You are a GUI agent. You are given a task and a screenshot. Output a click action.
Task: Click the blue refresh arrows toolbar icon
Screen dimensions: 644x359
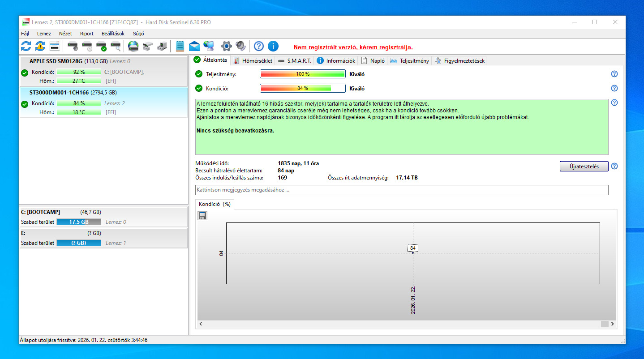(x=26, y=46)
